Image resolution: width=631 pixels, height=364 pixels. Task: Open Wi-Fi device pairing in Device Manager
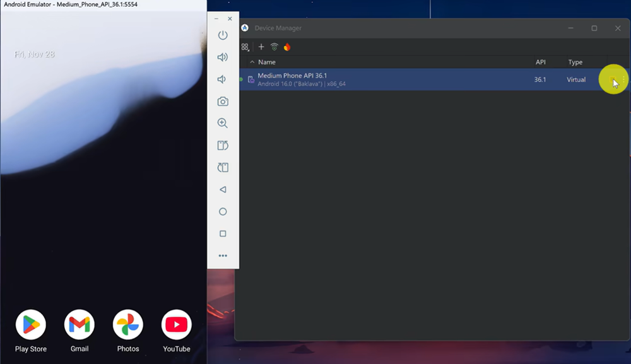274,47
